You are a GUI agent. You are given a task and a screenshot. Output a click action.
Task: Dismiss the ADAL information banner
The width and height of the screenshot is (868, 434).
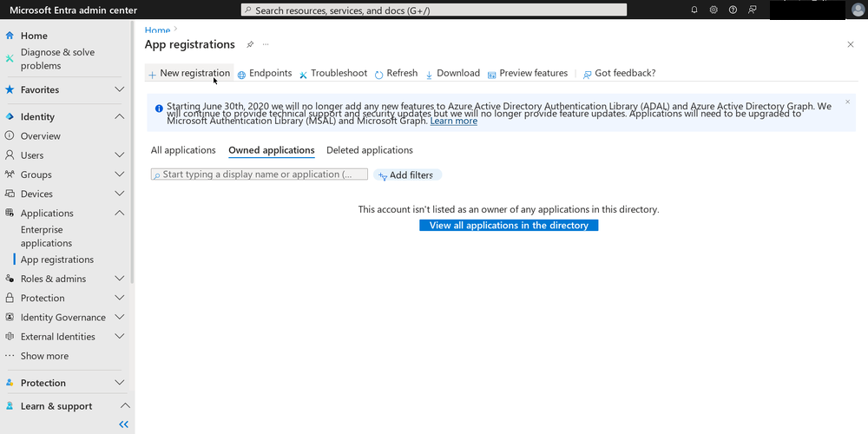click(847, 102)
